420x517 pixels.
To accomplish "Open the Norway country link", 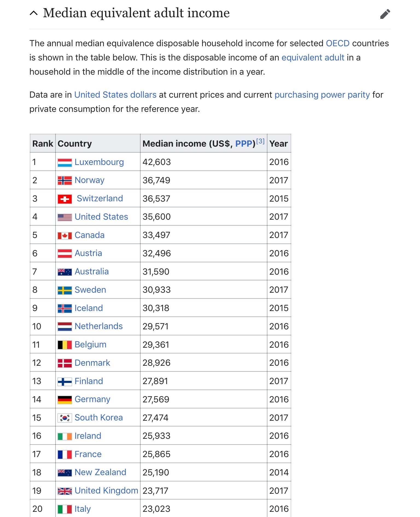I will coord(89,180).
